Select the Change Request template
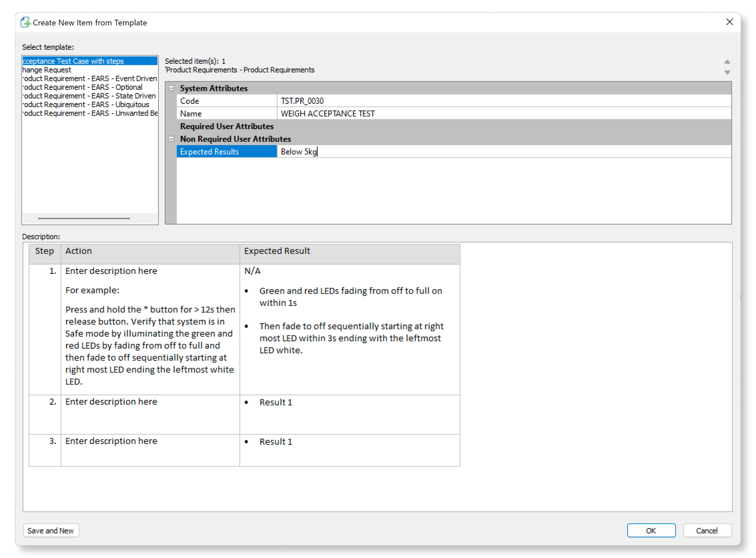756x558 pixels. [x=47, y=70]
